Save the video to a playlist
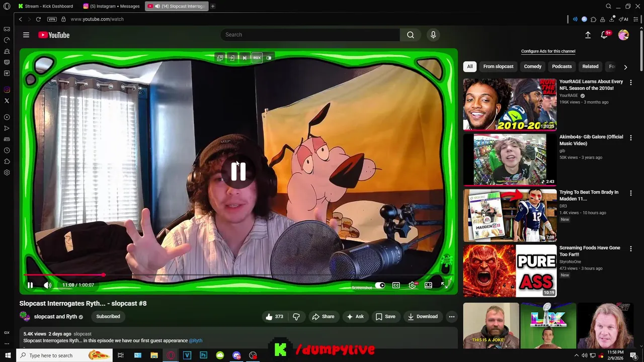644x362 pixels. tap(385, 316)
